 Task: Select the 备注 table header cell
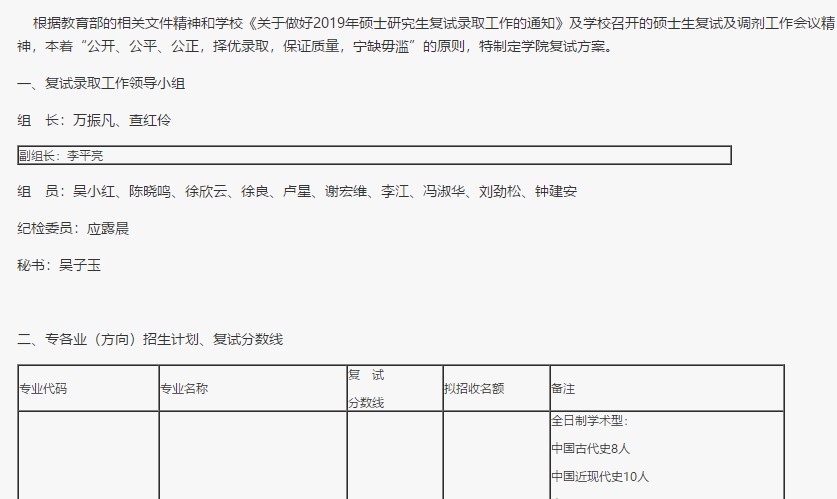tap(563, 388)
